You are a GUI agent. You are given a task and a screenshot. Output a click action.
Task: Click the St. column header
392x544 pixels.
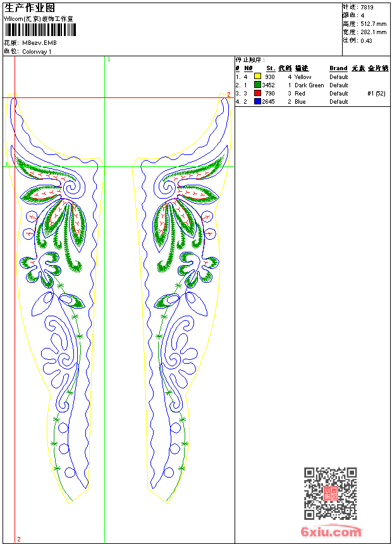[271, 68]
